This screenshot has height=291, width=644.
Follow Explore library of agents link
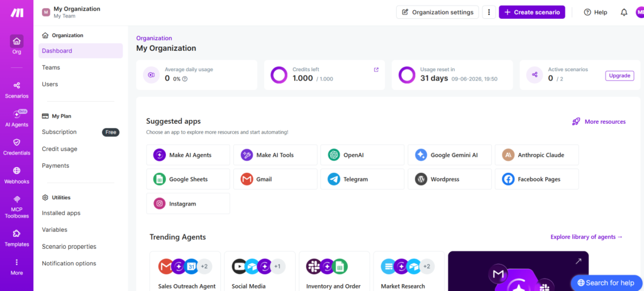[x=587, y=237]
